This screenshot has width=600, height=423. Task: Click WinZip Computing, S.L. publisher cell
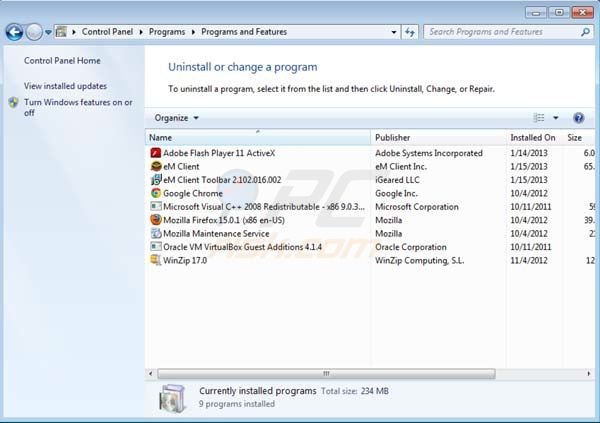[419, 260]
